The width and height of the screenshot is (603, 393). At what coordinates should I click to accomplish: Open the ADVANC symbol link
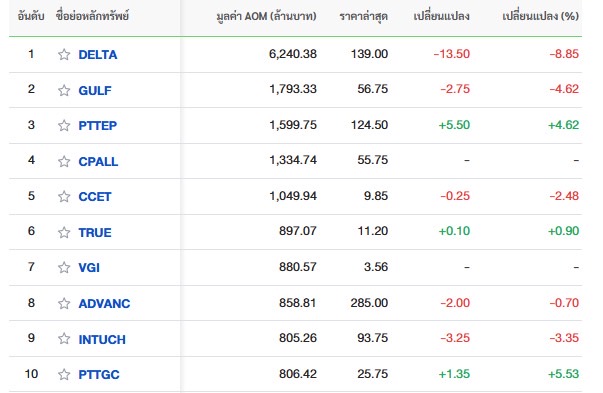104,303
